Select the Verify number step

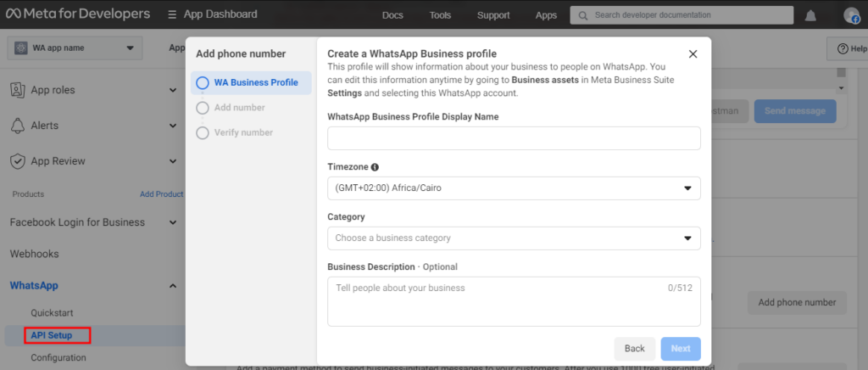(235, 133)
